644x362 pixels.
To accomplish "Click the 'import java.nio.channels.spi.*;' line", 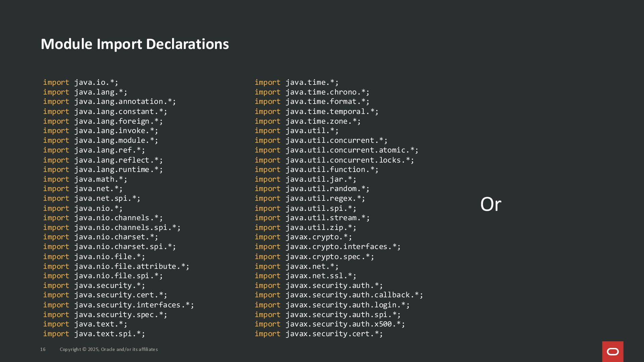I will click(112, 228).
